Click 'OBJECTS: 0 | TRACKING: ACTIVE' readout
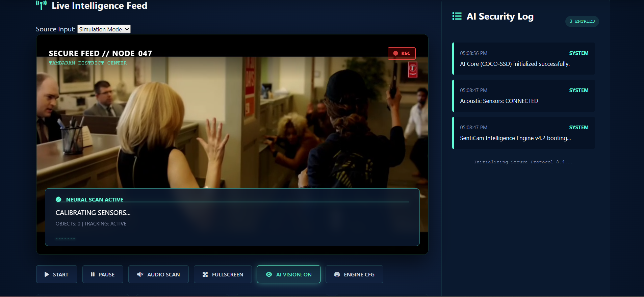Viewport: 644px width, 297px height. [x=91, y=224]
